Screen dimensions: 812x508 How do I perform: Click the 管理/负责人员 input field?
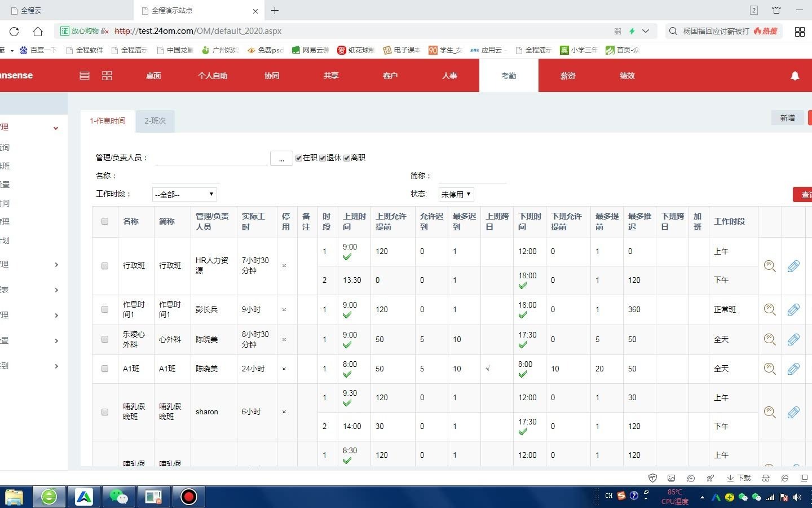pos(211,158)
